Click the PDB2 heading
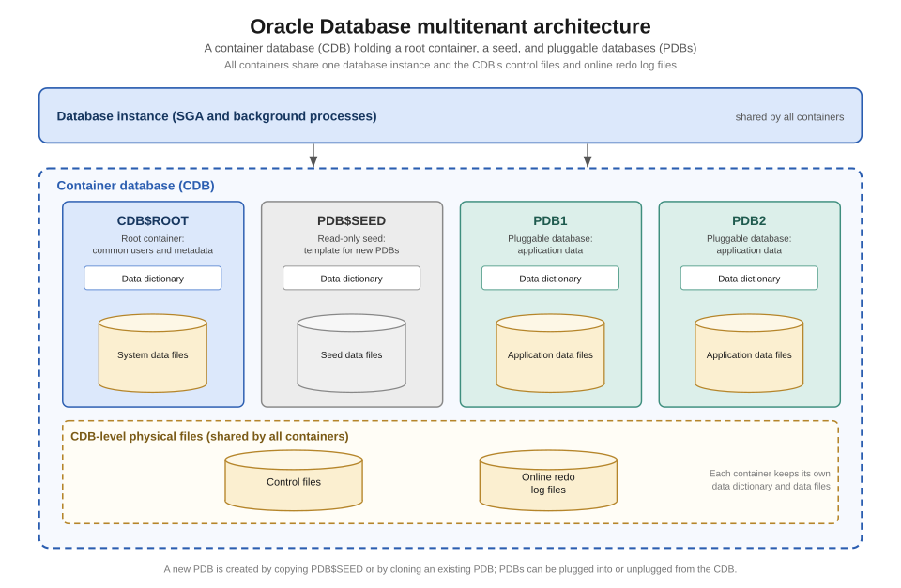The image size is (901, 588). tap(749, 220)
